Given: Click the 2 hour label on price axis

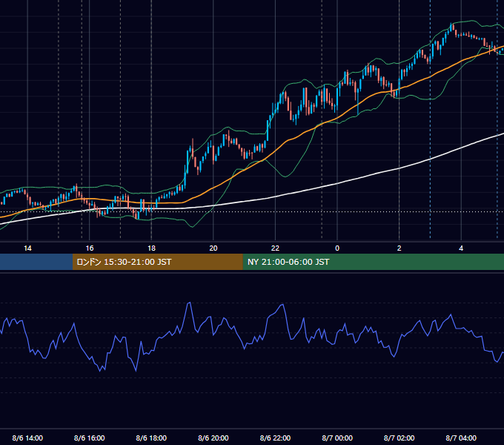Looking at the screenshot, I should point(399,248).
